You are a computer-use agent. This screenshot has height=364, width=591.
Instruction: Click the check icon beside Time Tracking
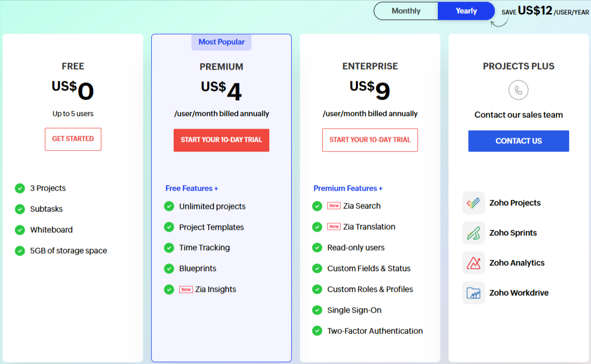point(169,248)
